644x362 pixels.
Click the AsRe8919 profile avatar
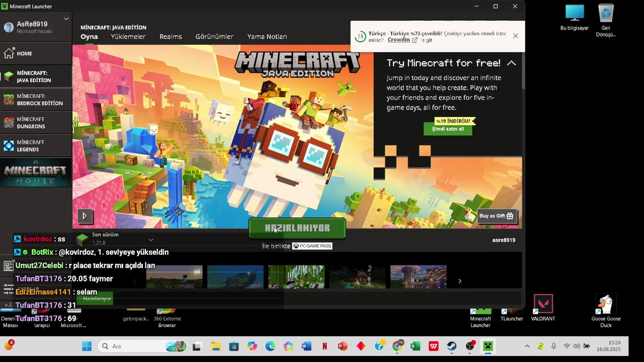(x=9, y=27)
